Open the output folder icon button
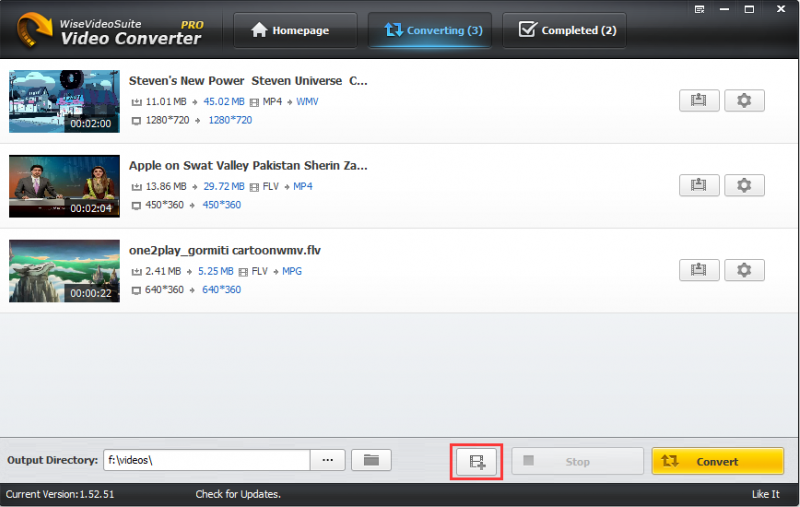Screen dimensions: 800x507 tap(371, 460)
